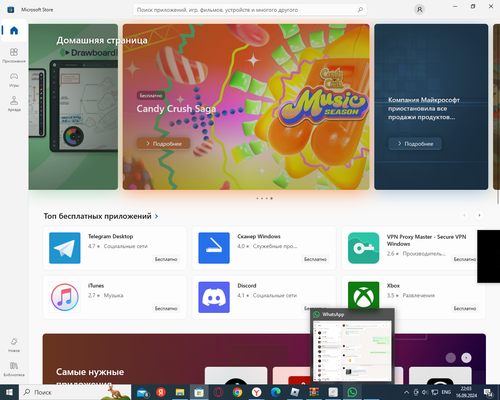500x400 pixels.
Task: Select the last carousel page dot
Action: click(272, 198)
